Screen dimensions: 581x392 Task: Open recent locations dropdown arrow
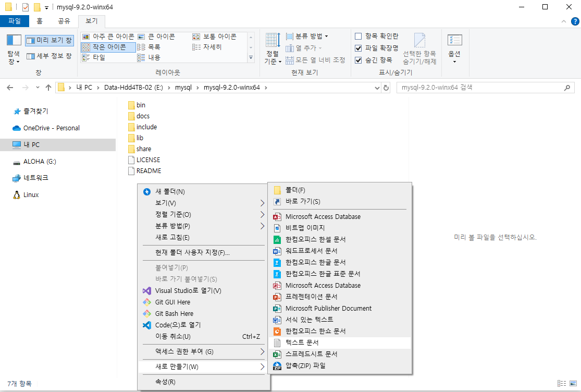(x=38, y=88)
